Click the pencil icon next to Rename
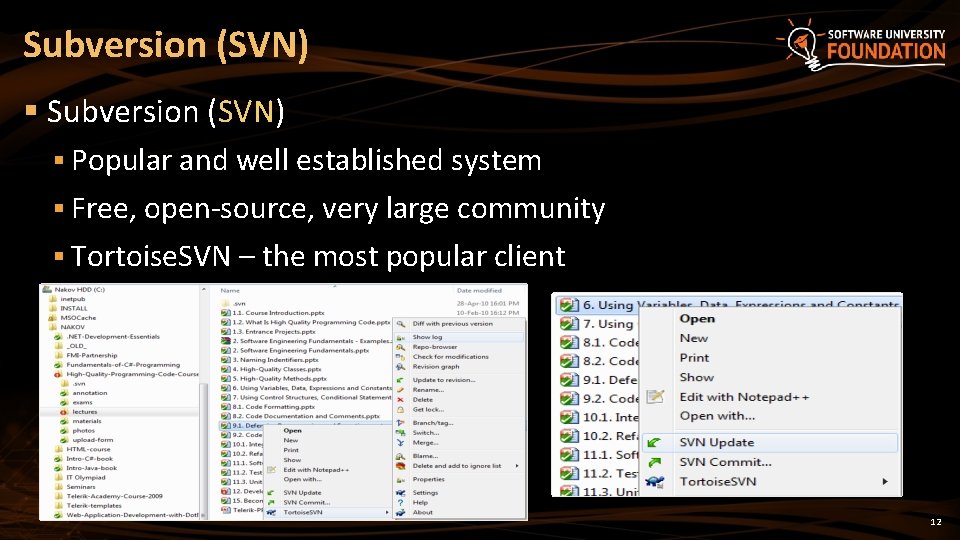 pyautogui.click(x=400, y=390)
